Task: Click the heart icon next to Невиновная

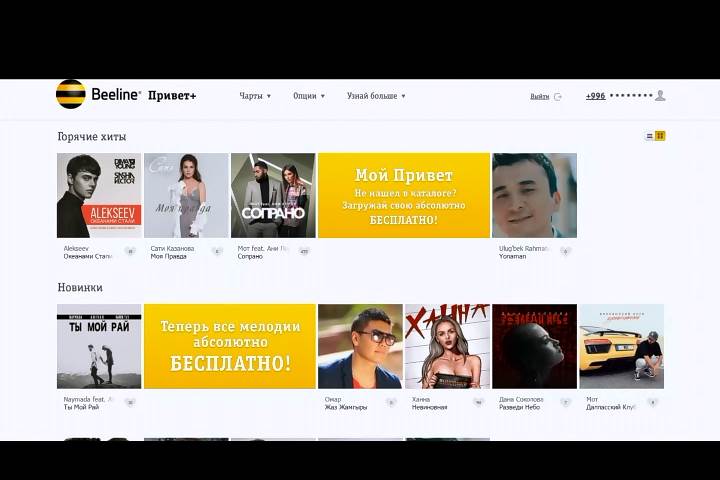Action: tap(478, 402)
